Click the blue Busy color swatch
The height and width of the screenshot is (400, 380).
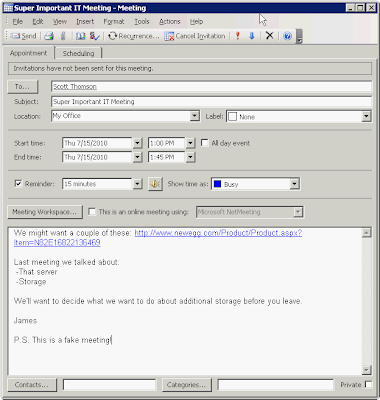(x=217, y=184)
